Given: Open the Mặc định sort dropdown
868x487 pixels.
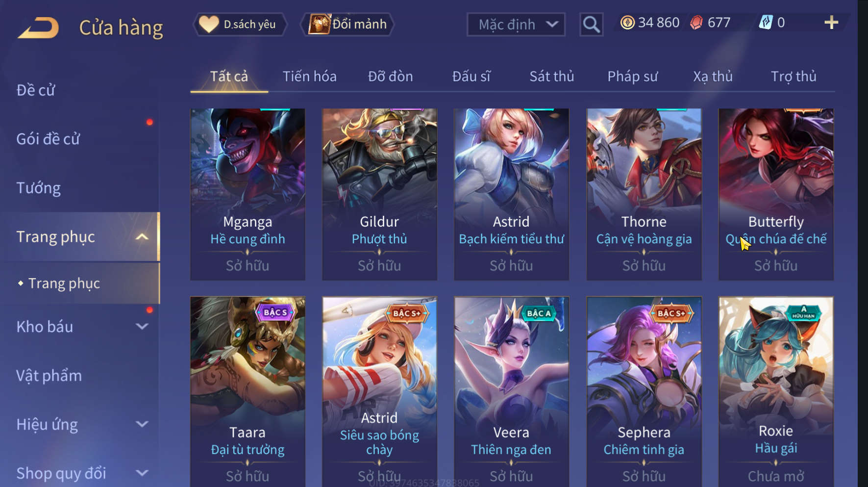Looking at the screenshot, I should [516, 25].
